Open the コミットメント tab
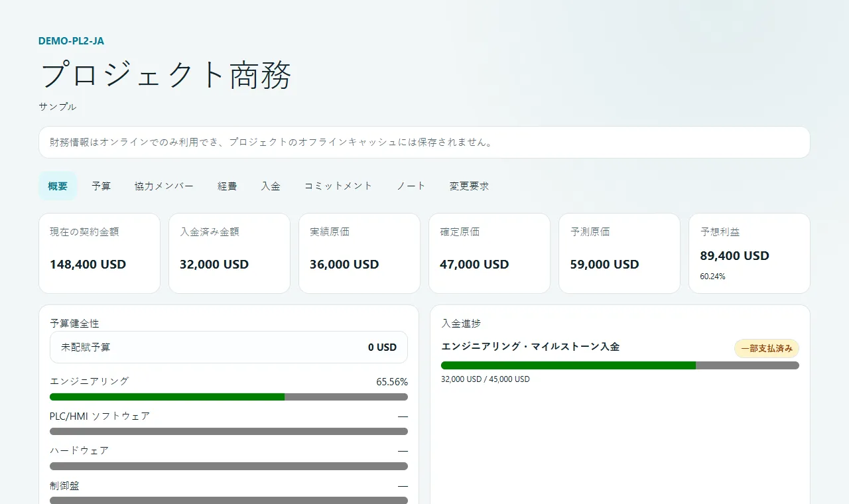 [x=338, y=186]
